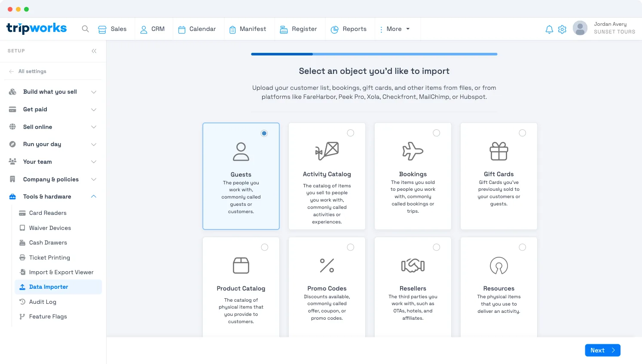The height and width of the screenshot is (364, 642).
Task: Open the Calendar menu
Action: click(197, 29)
